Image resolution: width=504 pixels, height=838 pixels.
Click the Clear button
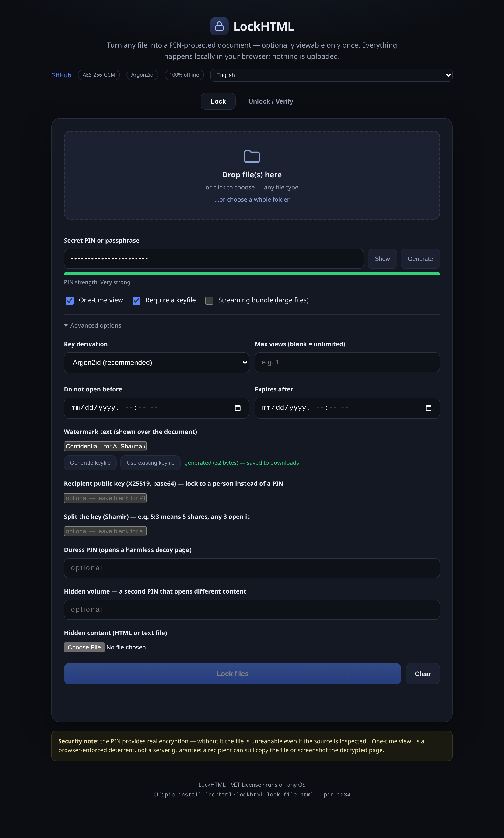pyautogui.click(x=423, y=674)
